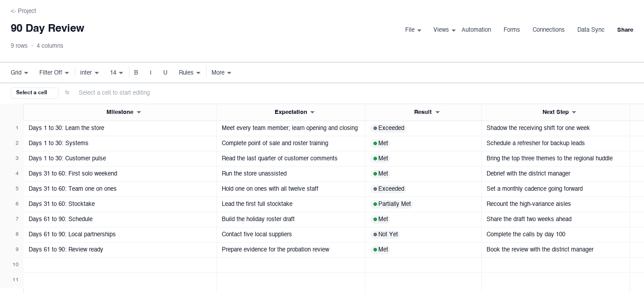Image resolution: width=644 pixels, height=293 pixels.
Task: Toggle bold formatting (B)
Action: tap(136, 73)
